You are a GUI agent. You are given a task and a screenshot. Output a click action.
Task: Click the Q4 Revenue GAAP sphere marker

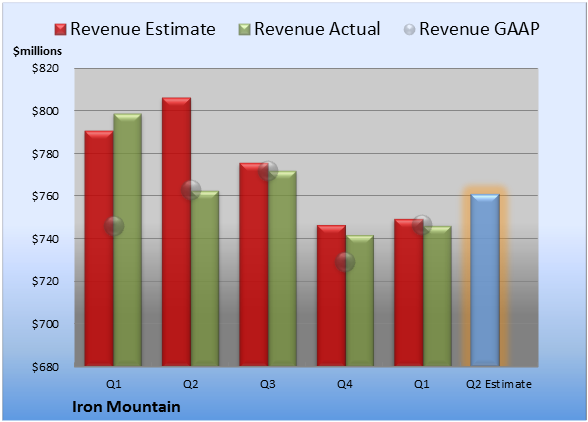345,262
